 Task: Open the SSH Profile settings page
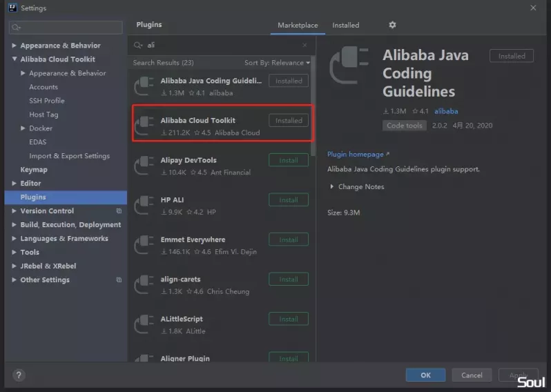point(47,101)
